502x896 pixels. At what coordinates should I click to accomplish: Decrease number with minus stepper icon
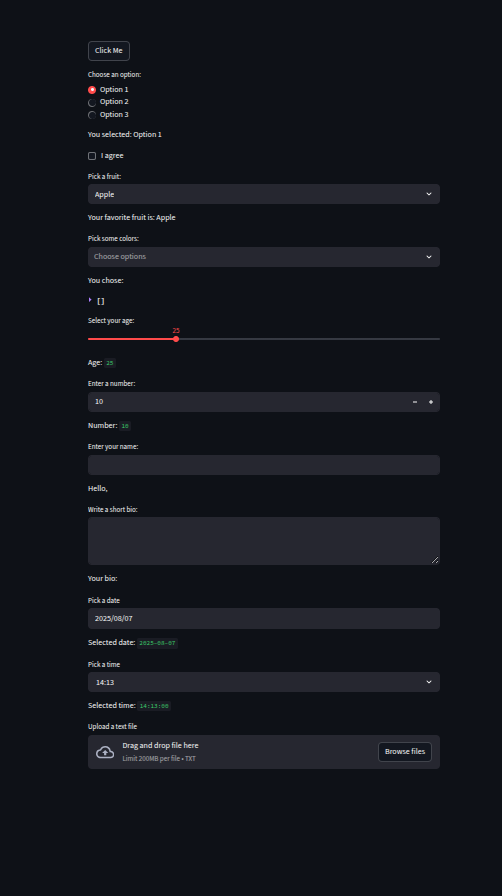(415, 402)
